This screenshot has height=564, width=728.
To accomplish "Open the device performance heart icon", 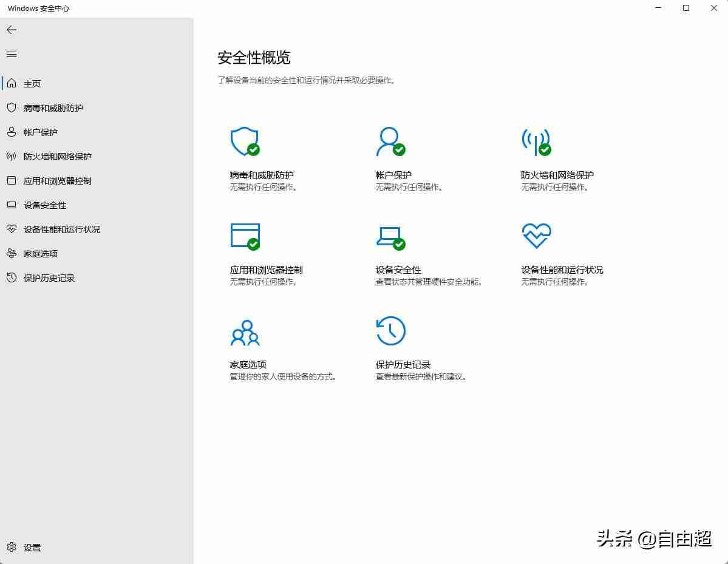I will (x=536, y=236).
